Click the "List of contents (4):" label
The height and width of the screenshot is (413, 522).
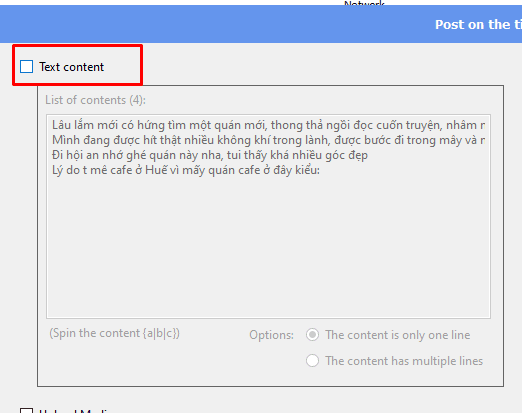(95, 100)
